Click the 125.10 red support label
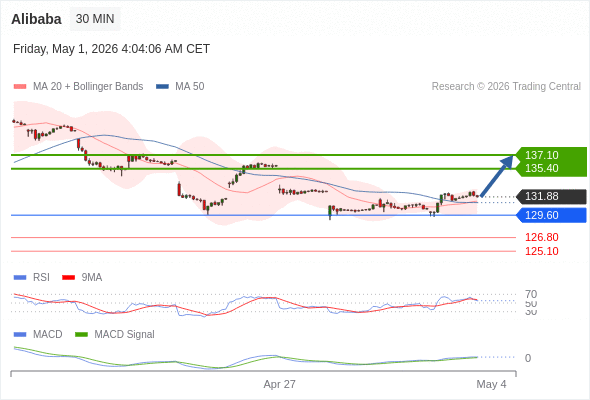The height and width of the screenshot is (400, 590). 542,251
